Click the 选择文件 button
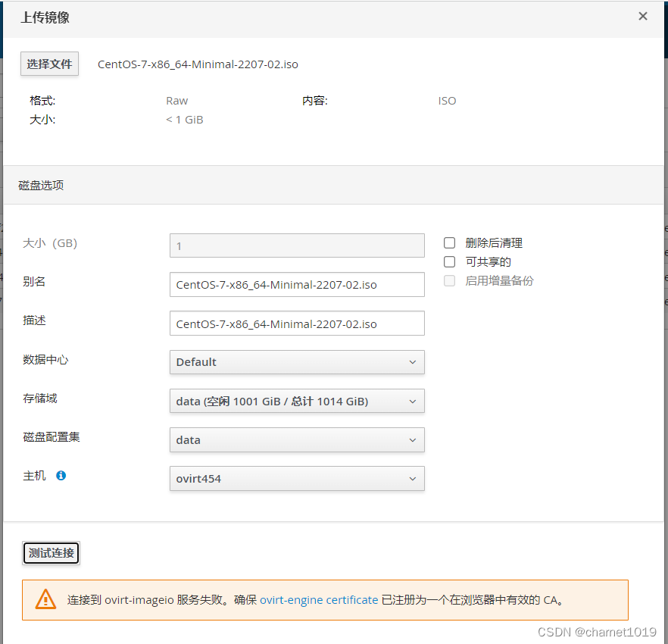Screen dimensions: 668x644 click(x=49, y=64)
